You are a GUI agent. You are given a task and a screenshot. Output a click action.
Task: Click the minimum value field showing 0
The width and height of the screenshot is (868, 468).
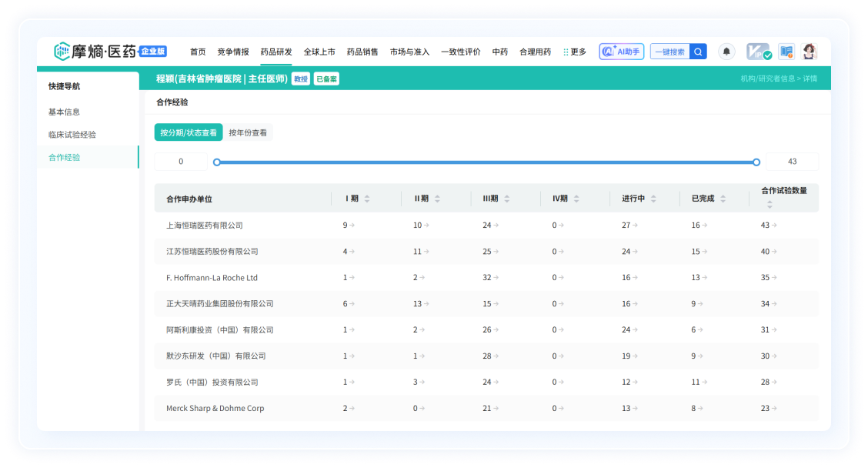181,161
